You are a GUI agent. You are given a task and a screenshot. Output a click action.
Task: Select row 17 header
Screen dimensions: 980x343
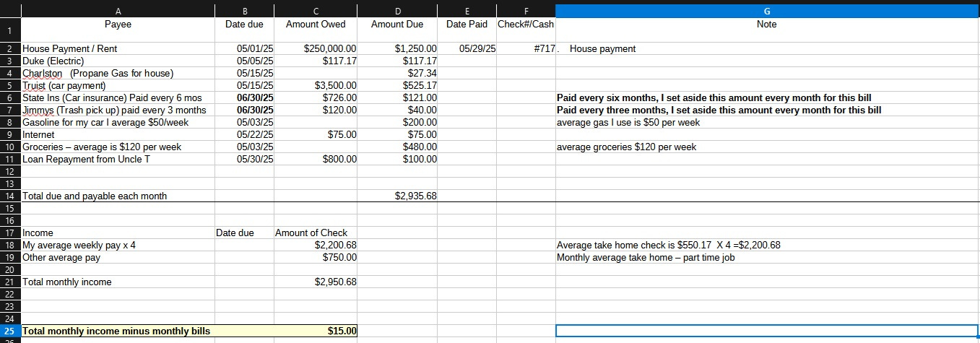[10, 233]
